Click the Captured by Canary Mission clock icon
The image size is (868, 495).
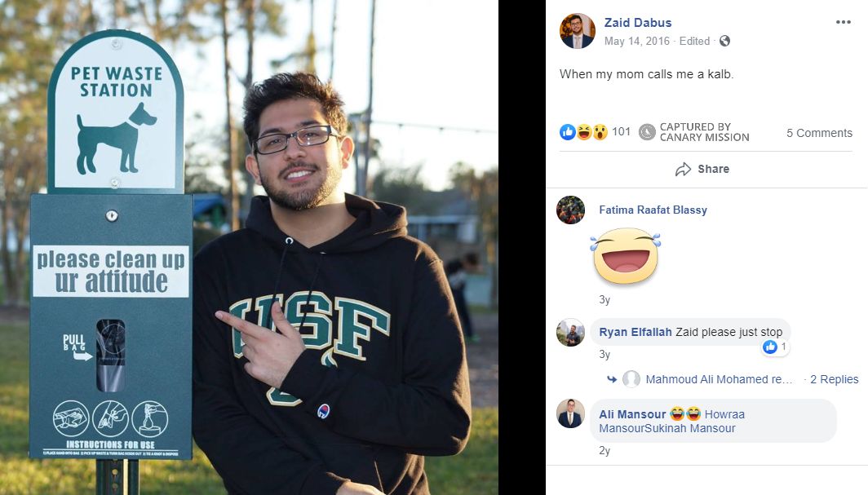[647, 131]
